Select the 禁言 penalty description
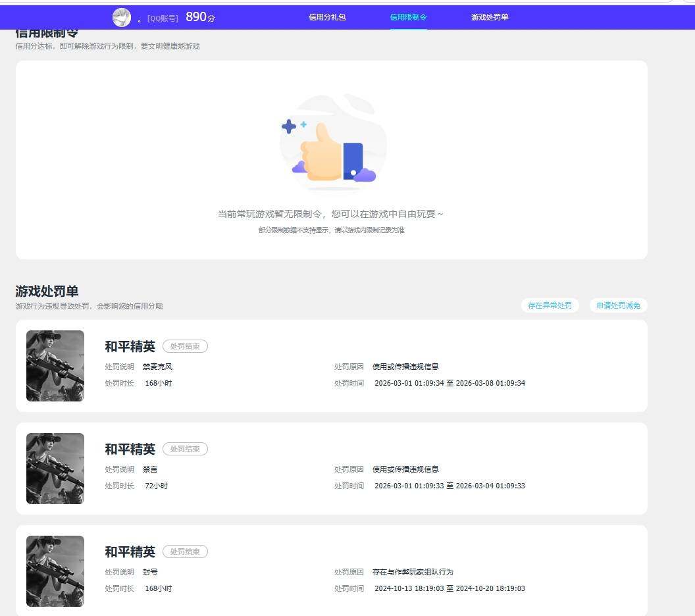The width and height of the screenshot is (695, 616). [150, 469]
